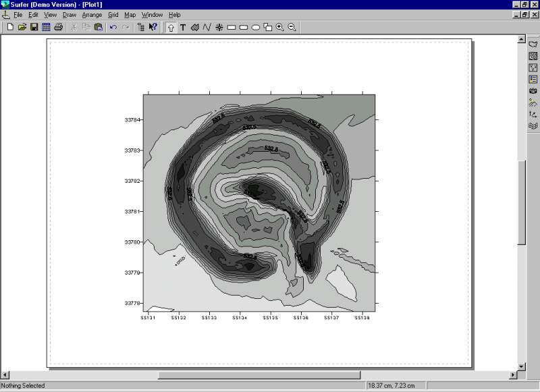540x392 pixels.
Task: Click the Open file folder icon
Action: (22, 27)
